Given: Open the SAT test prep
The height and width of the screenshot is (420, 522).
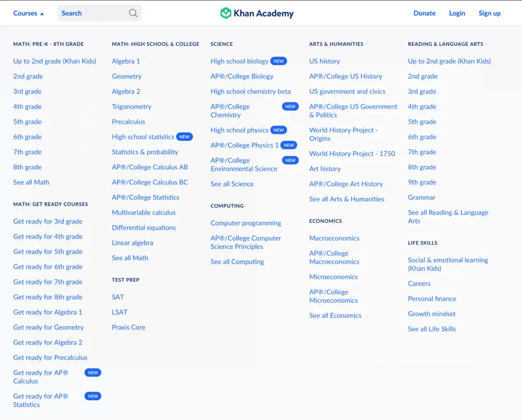Looking at the screenshot, I should coord(118,297).
